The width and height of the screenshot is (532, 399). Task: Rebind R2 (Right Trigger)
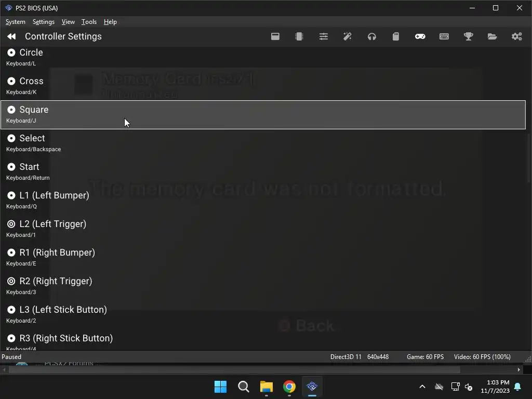(263, 286)
